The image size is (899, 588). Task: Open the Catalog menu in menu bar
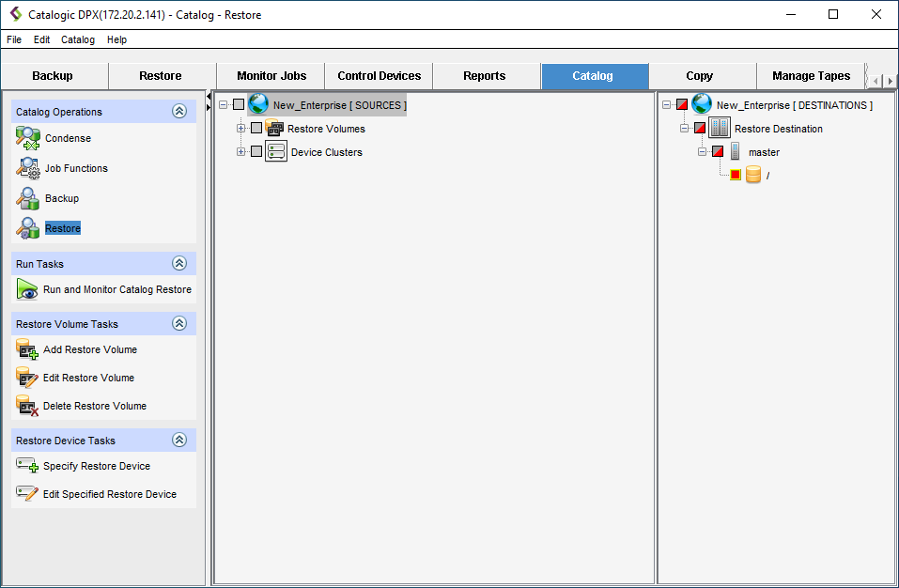point(78,39)
